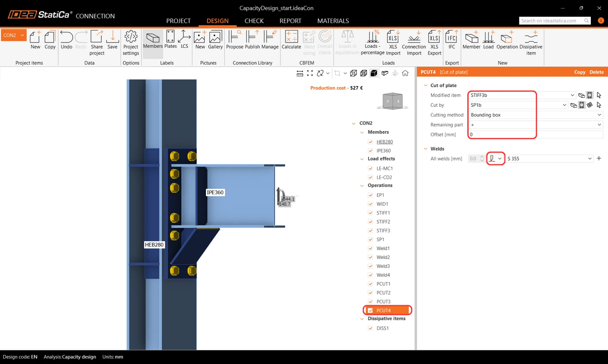Toggle Plates labels

170,40
